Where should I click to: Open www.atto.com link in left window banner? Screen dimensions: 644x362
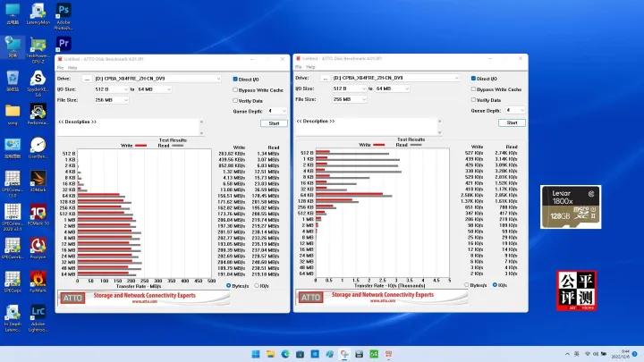(x=145, y=301)
